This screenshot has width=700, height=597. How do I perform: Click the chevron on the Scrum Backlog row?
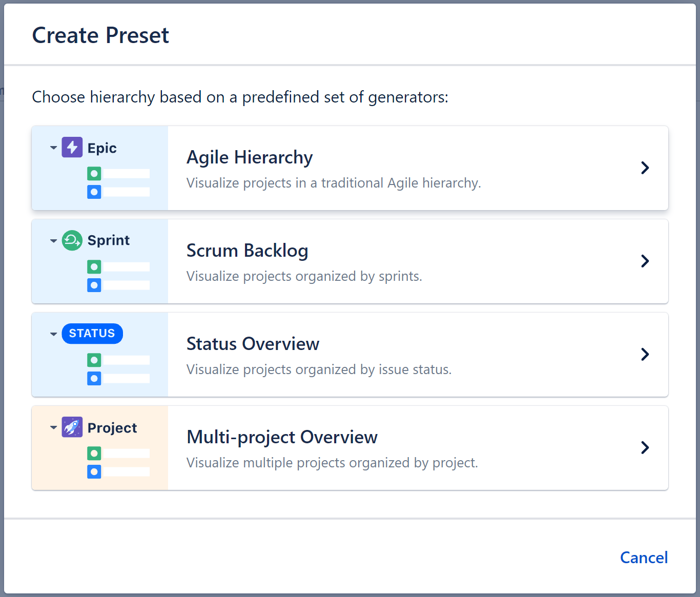click(645, 261)
